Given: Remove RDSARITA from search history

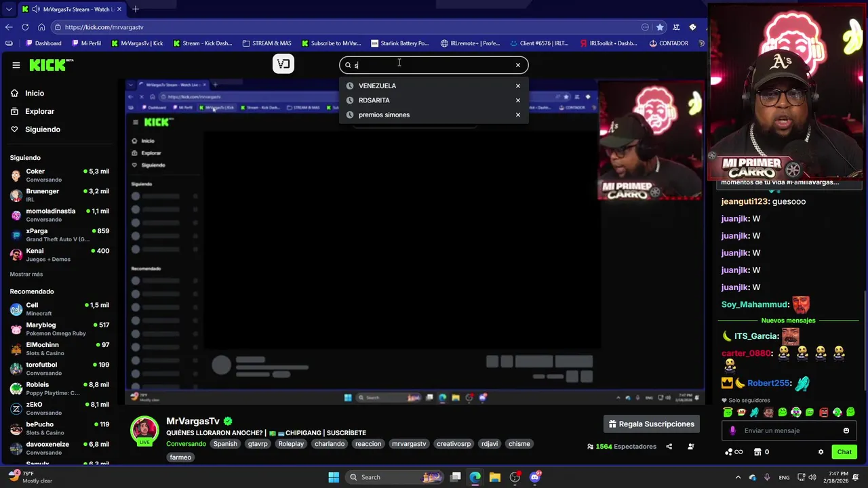Looking at the screenshot, I should pyautogui.click(x=518, y=100).
